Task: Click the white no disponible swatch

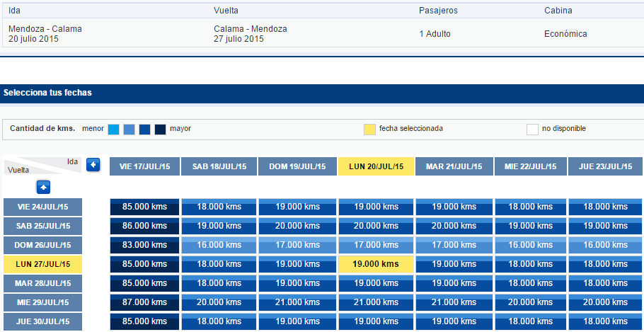Action: [532, 130]
